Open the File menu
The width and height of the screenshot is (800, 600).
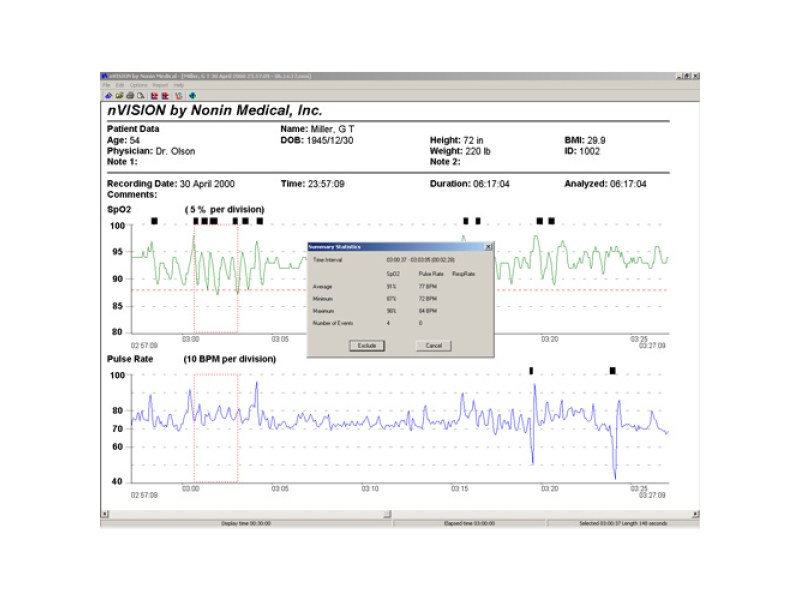pos(106,85)
